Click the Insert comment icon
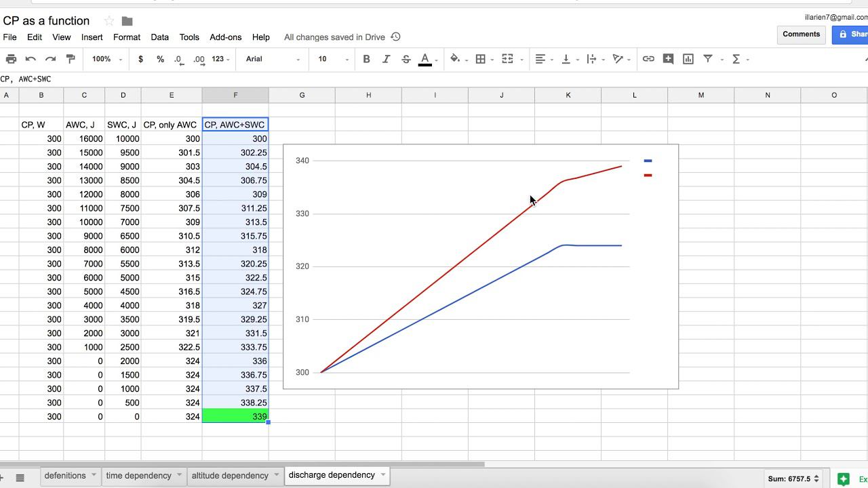 coord(668,60)
